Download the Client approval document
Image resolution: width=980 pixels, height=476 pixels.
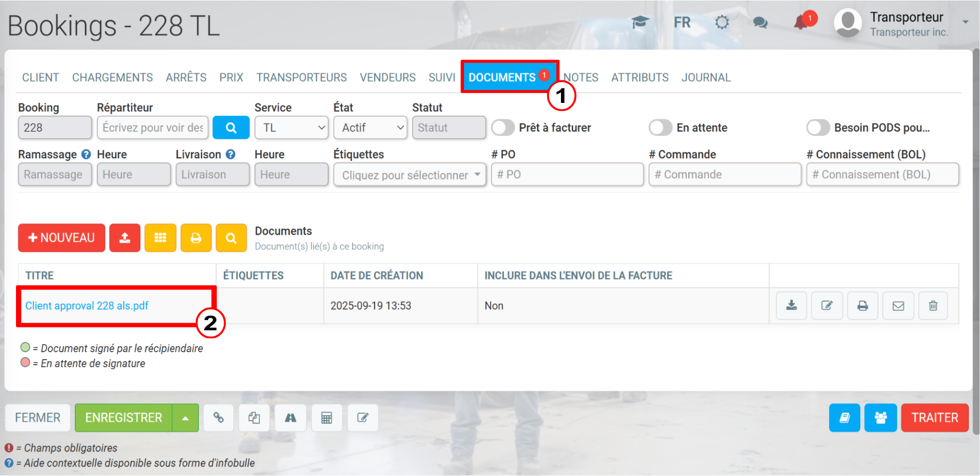[x=791, y=306]
